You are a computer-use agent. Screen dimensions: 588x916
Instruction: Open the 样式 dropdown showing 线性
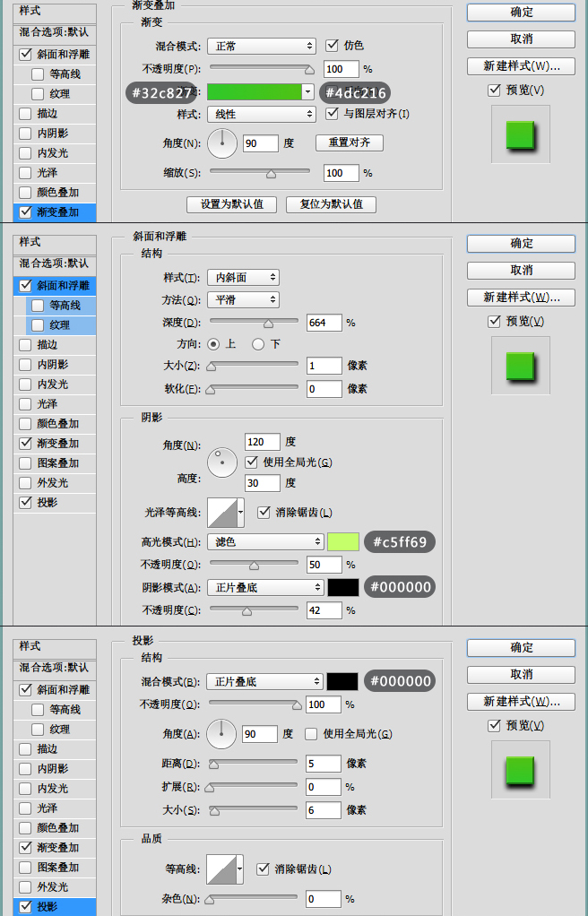point(261,115)
